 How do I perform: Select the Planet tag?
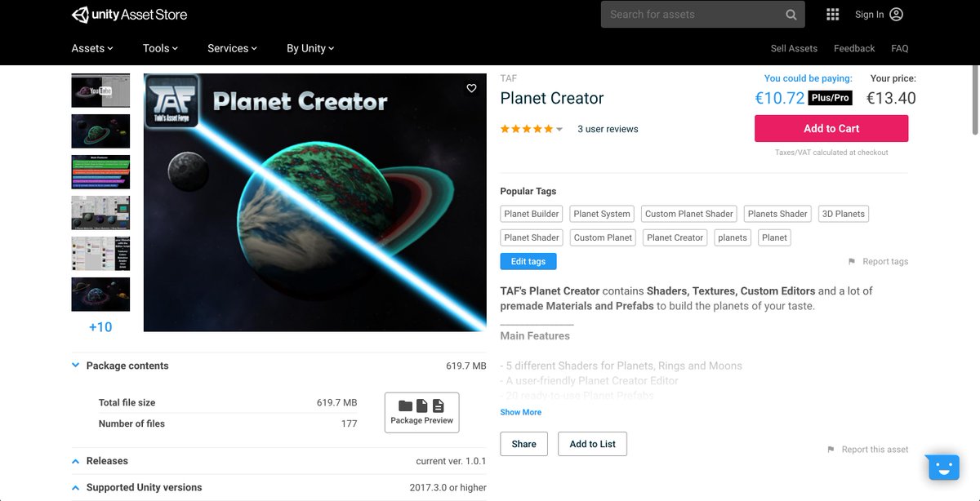[x=774, y=237]
